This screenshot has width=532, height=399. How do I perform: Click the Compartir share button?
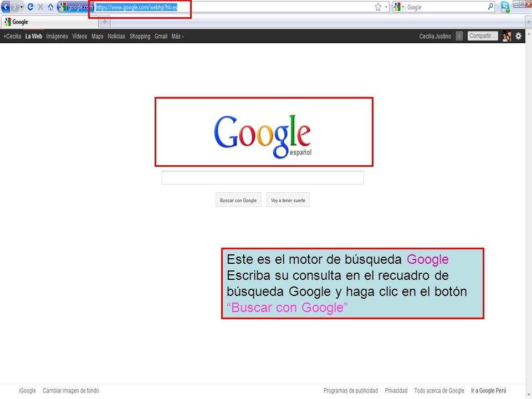(x=483, y=36)
